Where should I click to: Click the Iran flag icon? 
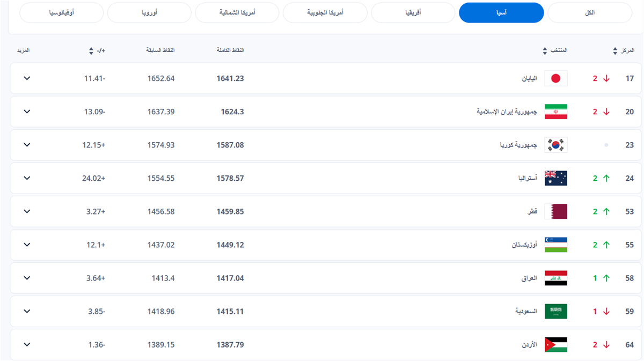555,112
